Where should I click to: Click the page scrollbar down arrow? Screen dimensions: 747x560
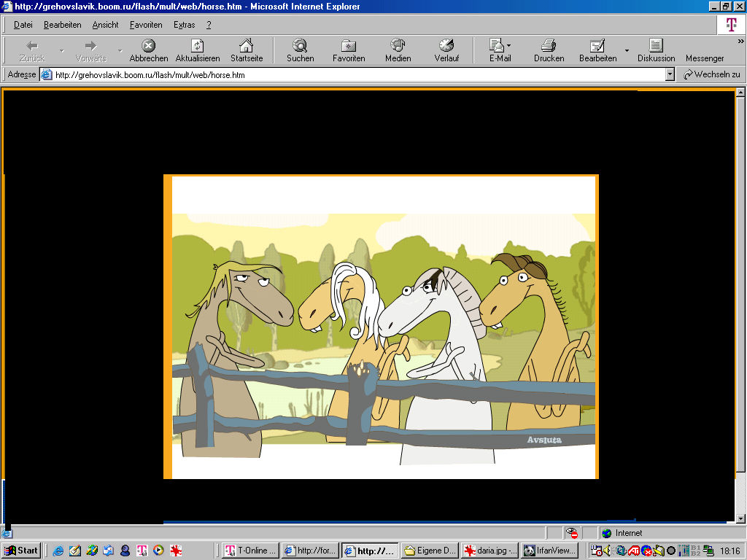pyautogui.click(x=740, y=518)
